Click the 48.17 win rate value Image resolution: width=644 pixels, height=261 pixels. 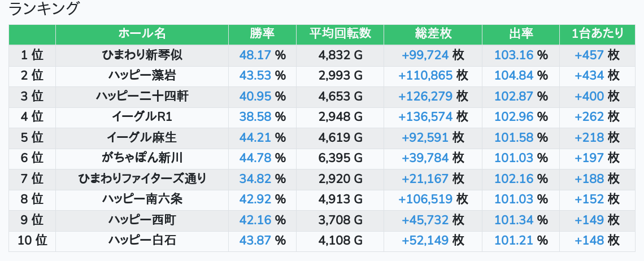pos(255,55)
